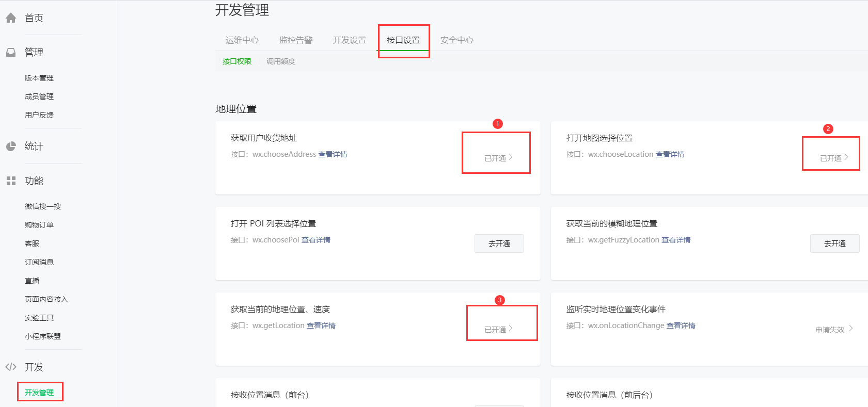Open 小程序联盟 sidebar item

tap(43, 336)
